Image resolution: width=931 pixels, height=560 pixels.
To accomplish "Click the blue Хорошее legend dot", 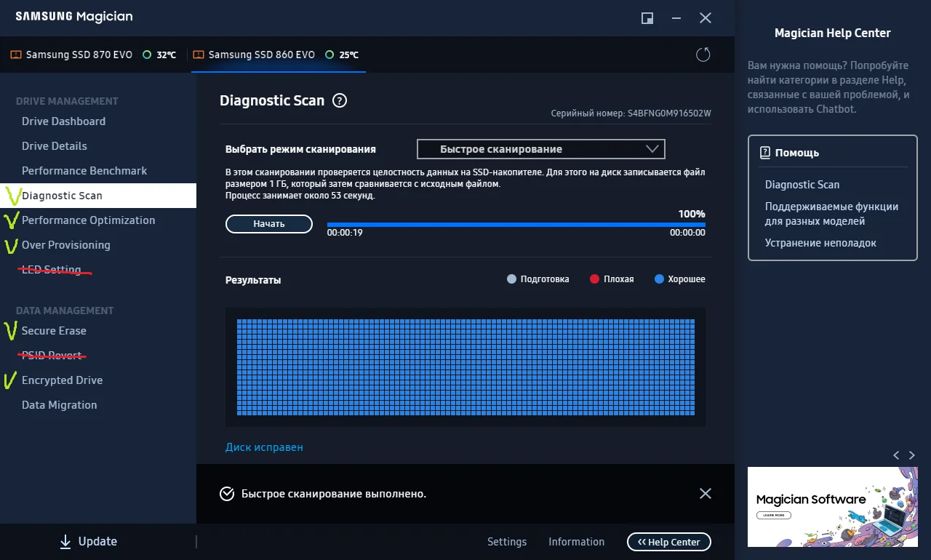I will click(659, 279).
